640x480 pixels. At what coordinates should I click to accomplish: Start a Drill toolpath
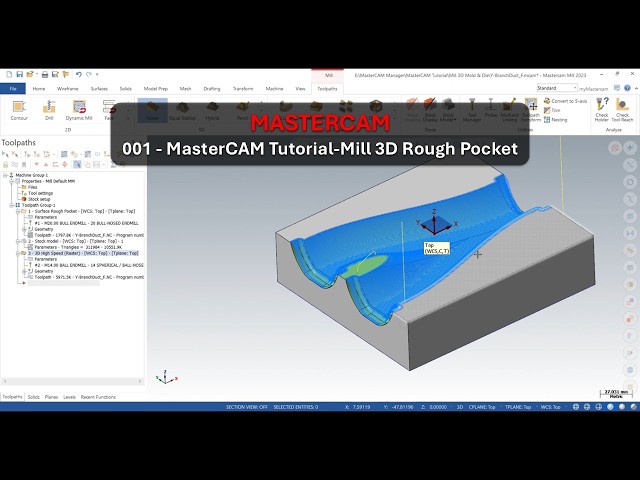coord(49,110)
